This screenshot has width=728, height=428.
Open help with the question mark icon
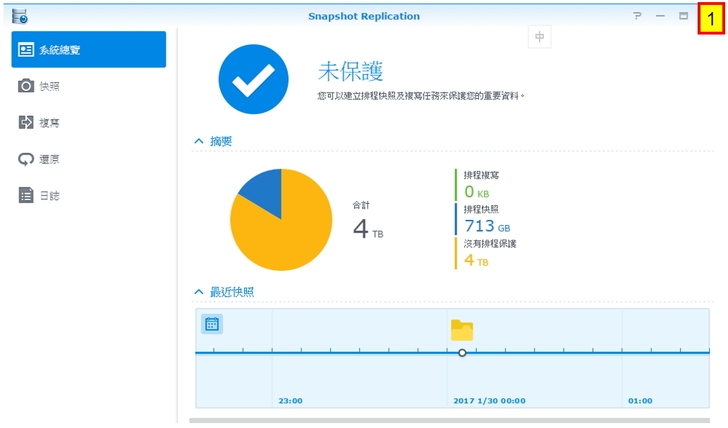point(637,16)
